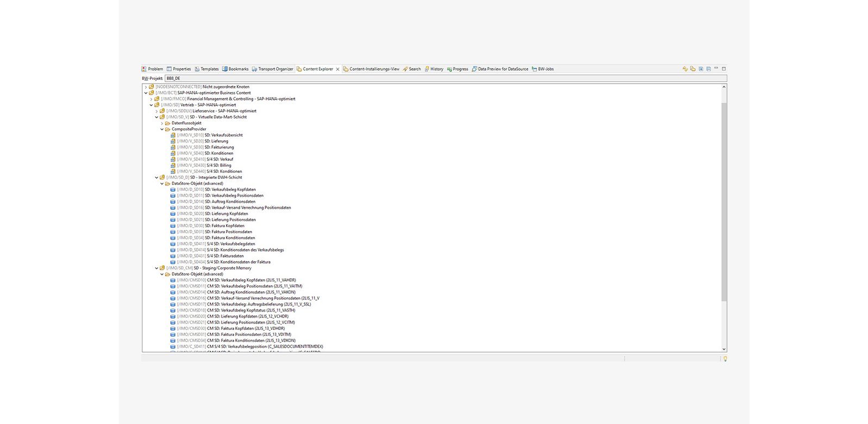This screenshot has height=424, width=868.
Task: Collapse the CompositeProvider folder
Action: pos(162,129)
